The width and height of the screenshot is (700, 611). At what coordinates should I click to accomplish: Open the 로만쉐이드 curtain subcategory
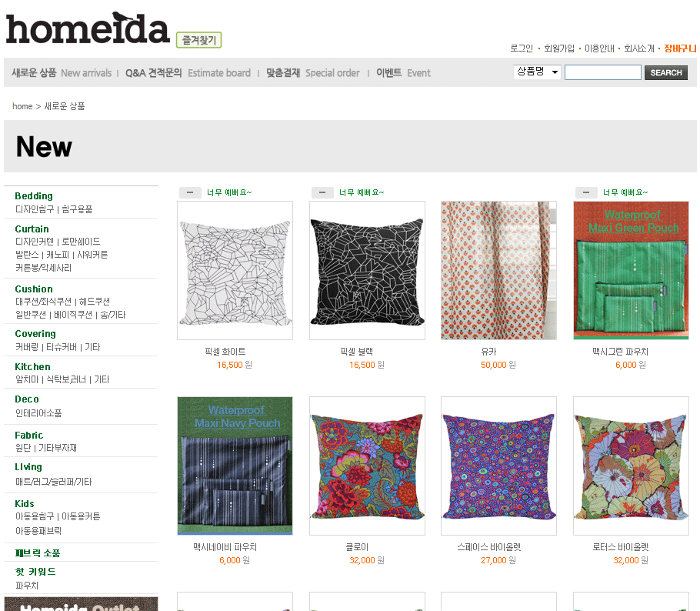point(81,242)
